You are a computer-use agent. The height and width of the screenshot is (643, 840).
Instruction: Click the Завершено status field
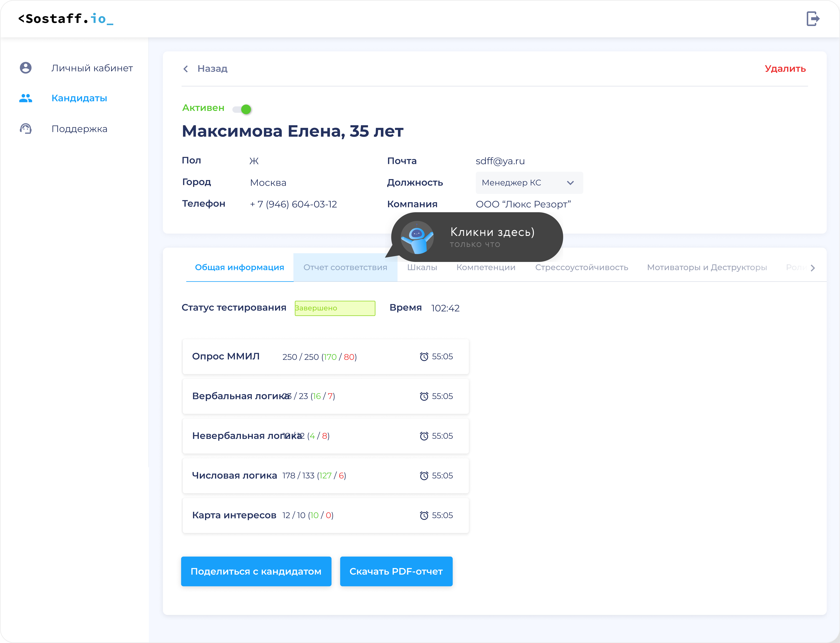[335, 308]
